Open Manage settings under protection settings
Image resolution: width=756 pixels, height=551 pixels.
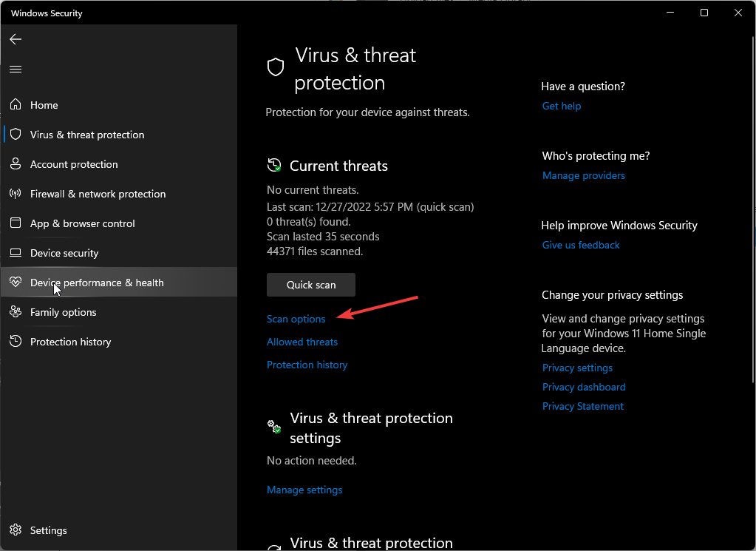pyautogui.click(x=304, y=489)
